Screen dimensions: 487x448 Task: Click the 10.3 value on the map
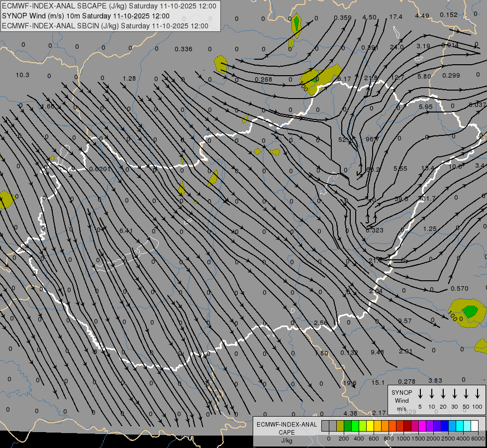tap(22, 75)
